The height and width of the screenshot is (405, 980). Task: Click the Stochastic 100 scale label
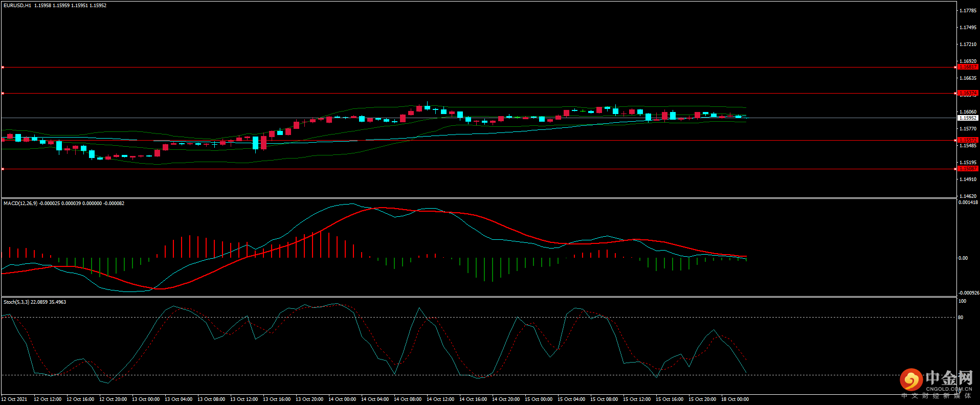962,301
